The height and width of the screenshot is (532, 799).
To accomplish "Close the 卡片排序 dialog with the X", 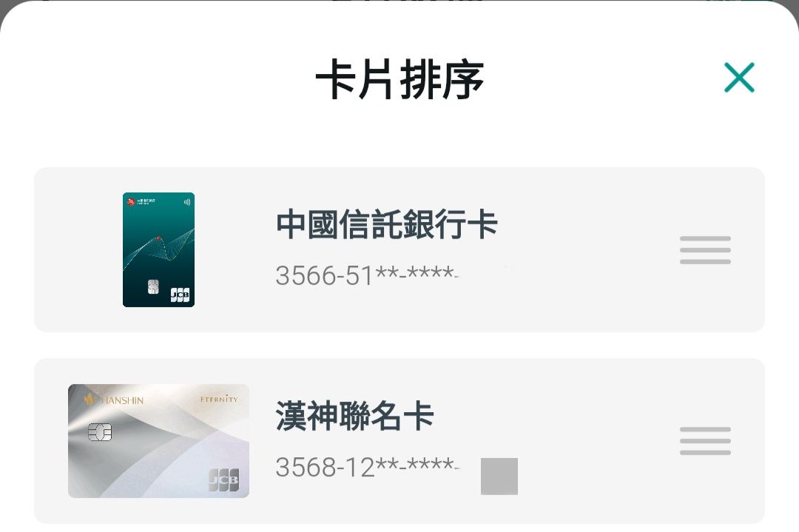I will 739,78.
